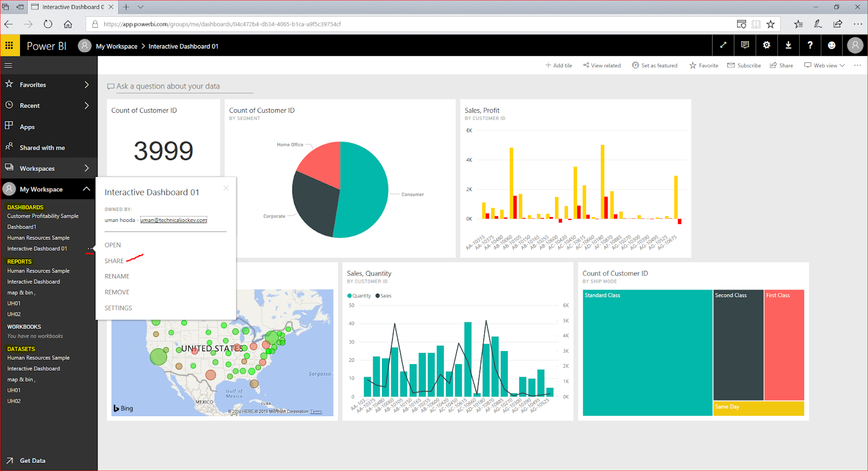This screenshot has height=471, width=868.
Task: Click the Get Data link
Action: 33,461
